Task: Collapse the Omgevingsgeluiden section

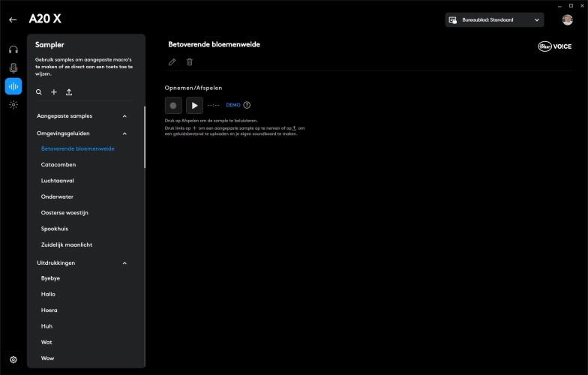Action: click(124, 133)
